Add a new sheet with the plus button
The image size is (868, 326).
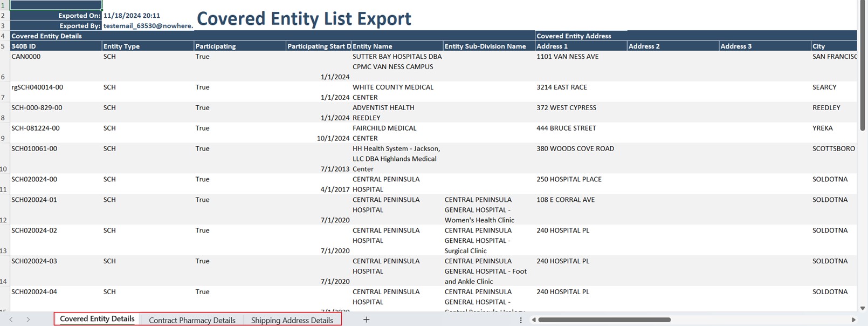tap(366, 320)
